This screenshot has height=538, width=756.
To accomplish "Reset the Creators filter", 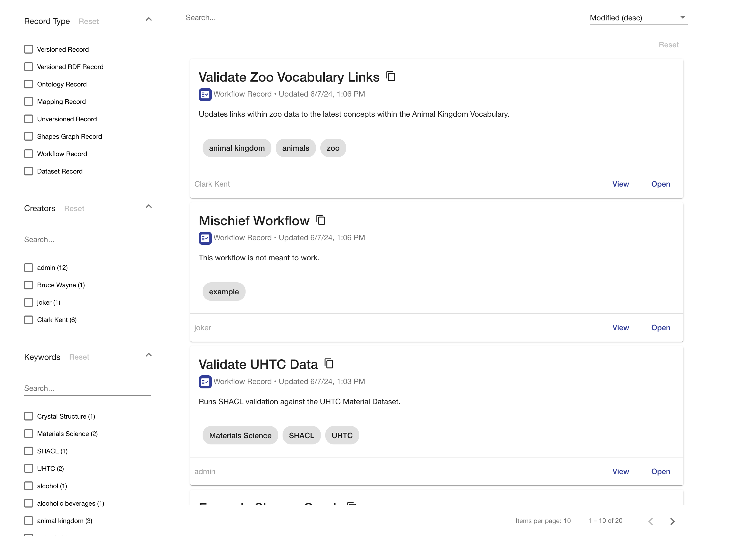I will tap(74, 209).
